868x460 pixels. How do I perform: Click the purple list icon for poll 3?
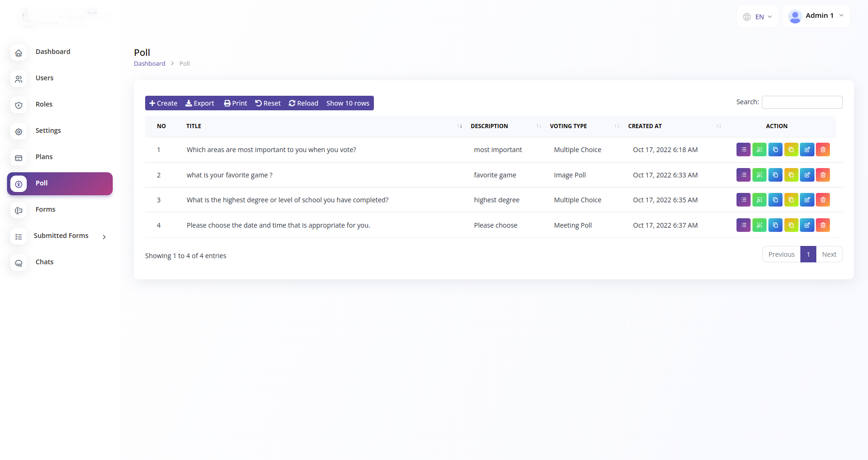[744, 200]
